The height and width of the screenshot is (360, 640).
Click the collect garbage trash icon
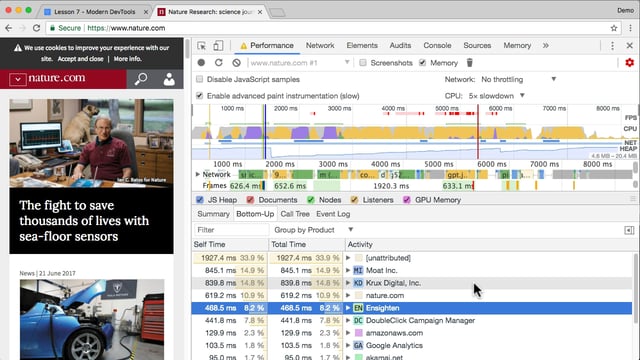(469, 63)
